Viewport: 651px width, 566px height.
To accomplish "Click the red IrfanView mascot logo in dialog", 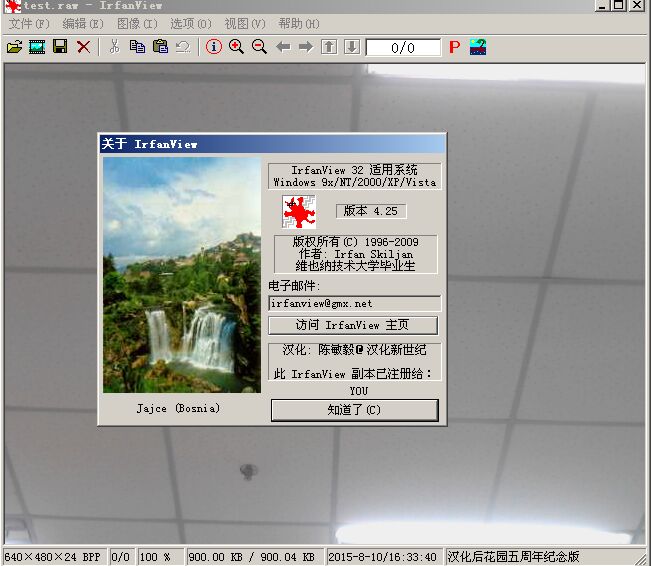I will 299,212.
